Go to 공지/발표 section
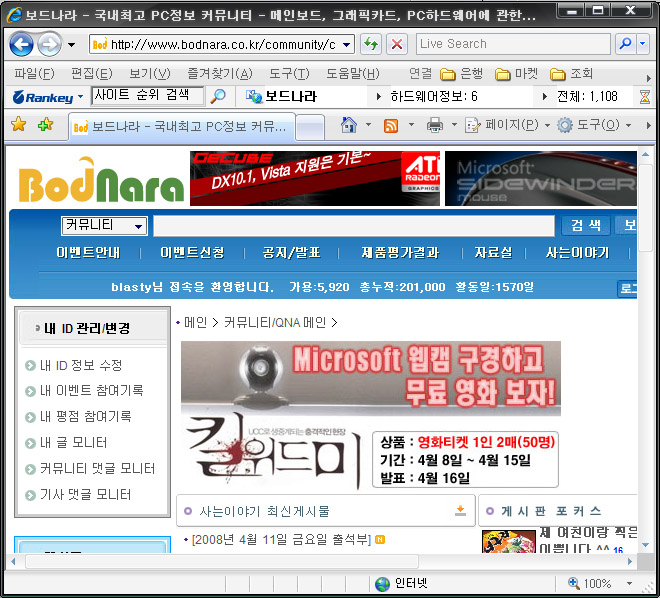 291,252
